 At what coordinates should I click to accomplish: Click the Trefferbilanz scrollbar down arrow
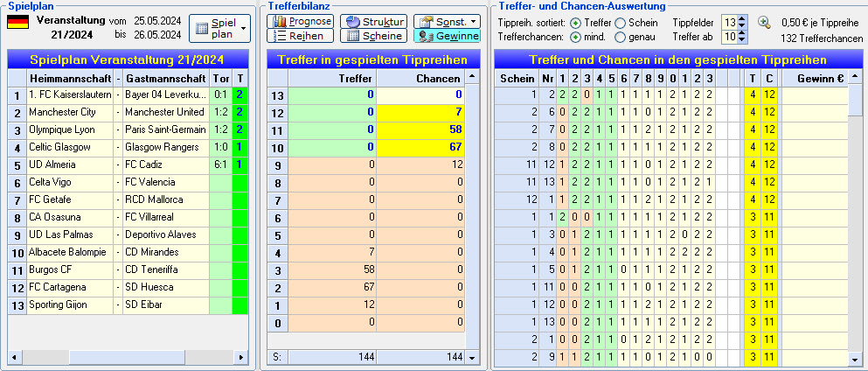click(471, 358)
